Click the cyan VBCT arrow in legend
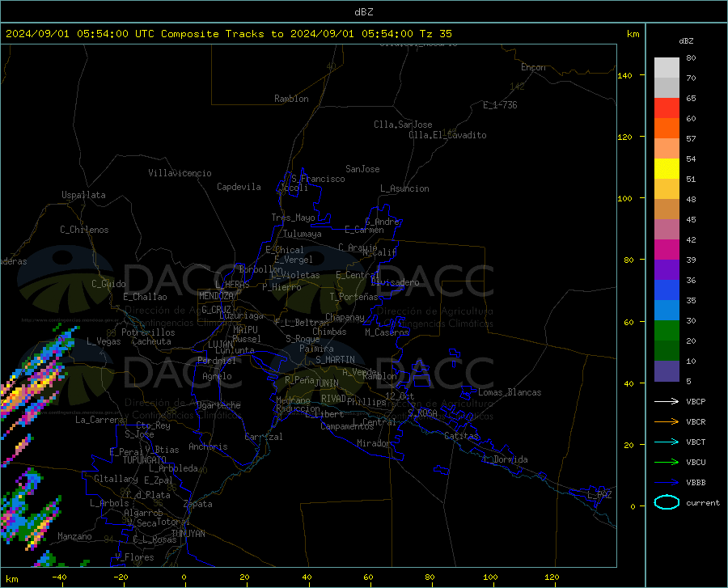728x588 pixels. [x=667, y=442]
